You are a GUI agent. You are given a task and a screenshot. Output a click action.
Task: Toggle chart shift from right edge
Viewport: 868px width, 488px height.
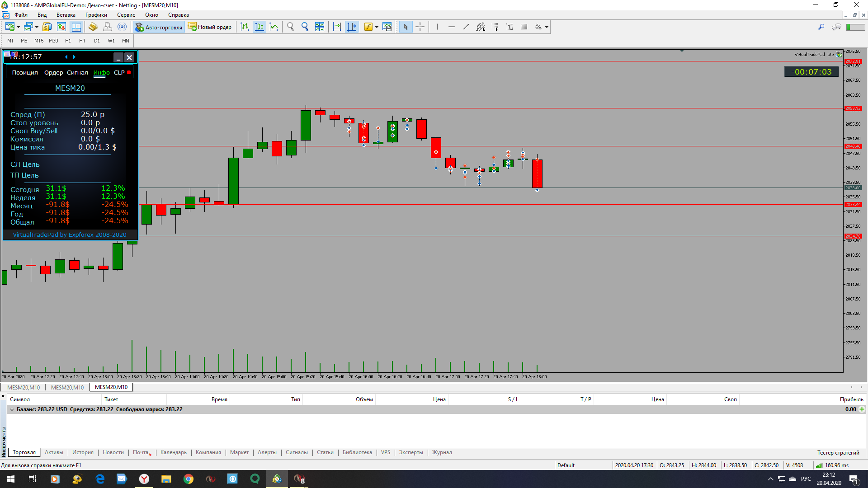pos(351,27)
